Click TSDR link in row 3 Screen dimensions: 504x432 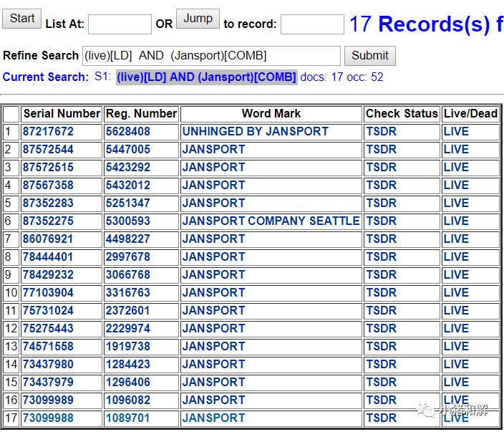click(382, 167)
